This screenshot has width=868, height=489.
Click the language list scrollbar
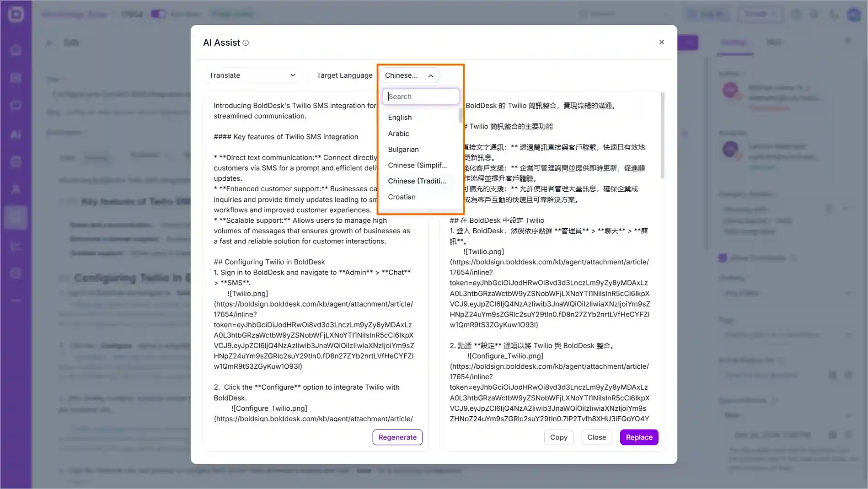[460, 115]
